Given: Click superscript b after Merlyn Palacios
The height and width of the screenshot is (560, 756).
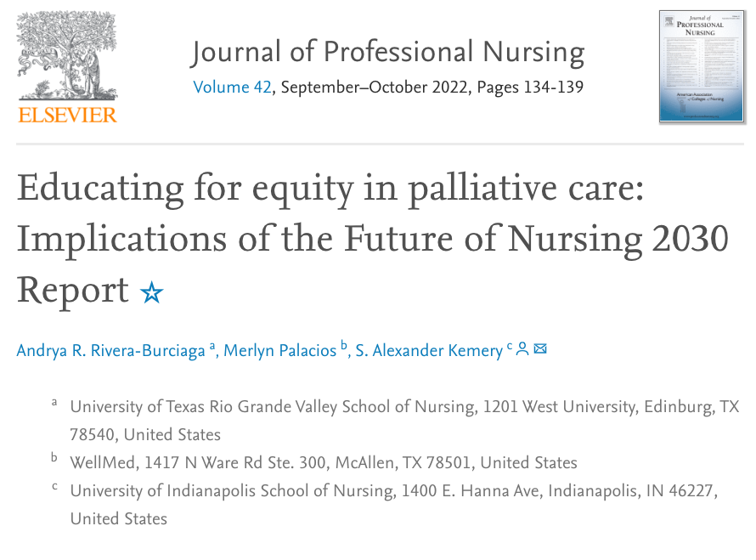Looking at the screenshot, I should point(344,345).
